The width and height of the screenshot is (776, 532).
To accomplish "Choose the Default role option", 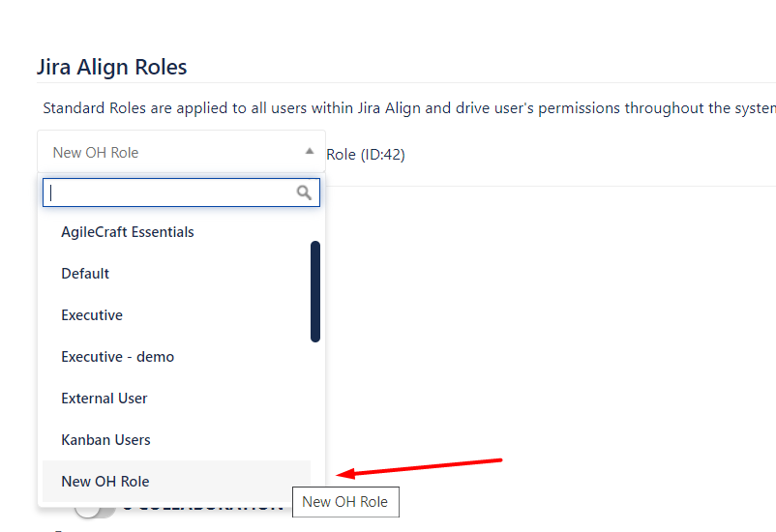I will coord(85,274).
